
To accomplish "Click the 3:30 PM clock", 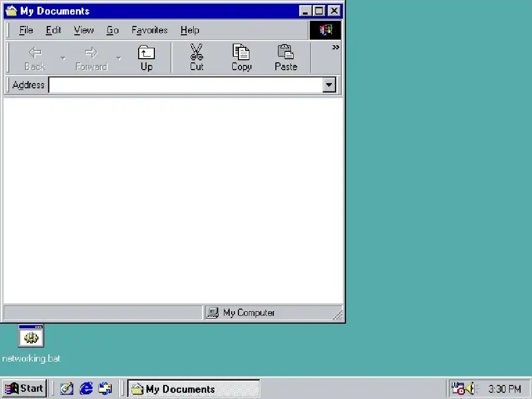I will click(x=504, y=389).
